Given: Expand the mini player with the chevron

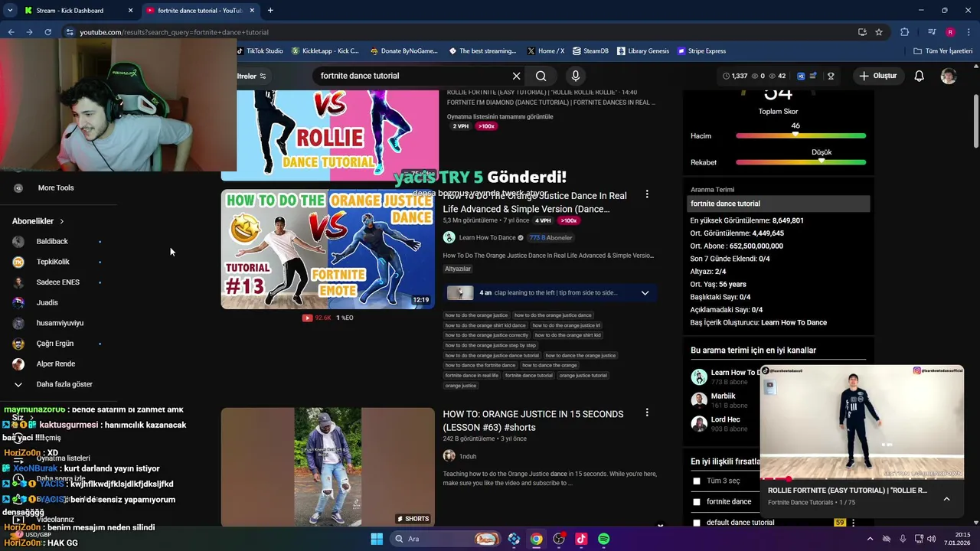Looking at the screenshot, I should point(946,499).
